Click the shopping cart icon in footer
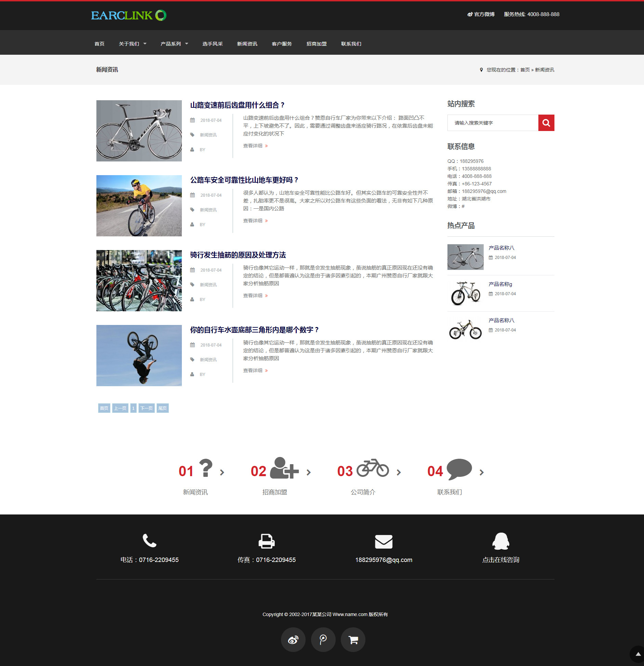This screenshot has width=644, height=666. [x=353, y=639]
